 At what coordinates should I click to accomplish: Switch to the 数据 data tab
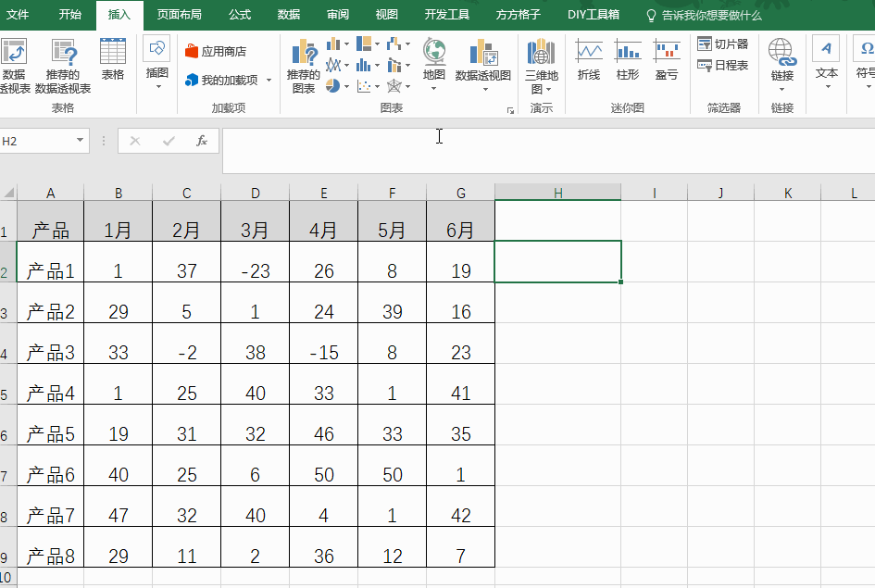tap(289, 15)
